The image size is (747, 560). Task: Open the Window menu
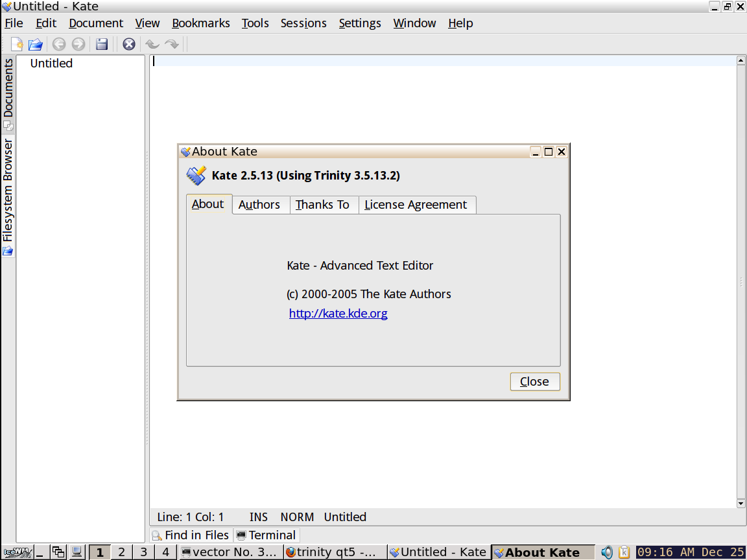[414, 23]
